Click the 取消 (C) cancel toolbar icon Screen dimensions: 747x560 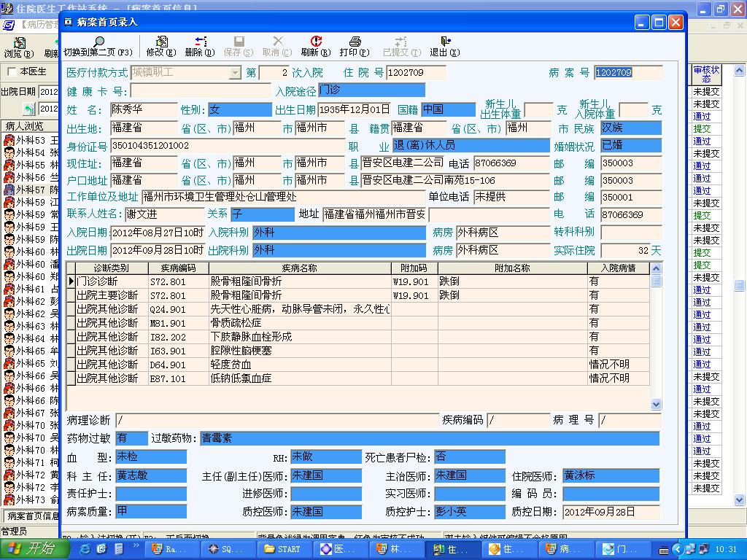(x=278, y=42)
